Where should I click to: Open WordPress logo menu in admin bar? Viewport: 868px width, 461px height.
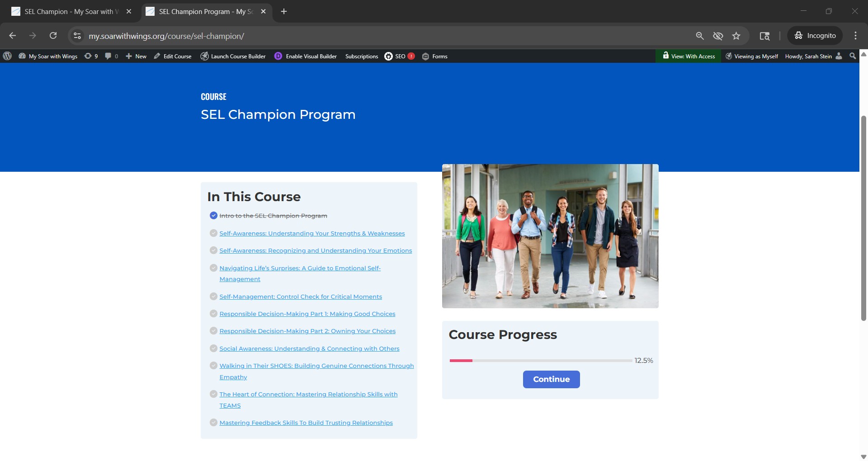click(x=7, y=56)
